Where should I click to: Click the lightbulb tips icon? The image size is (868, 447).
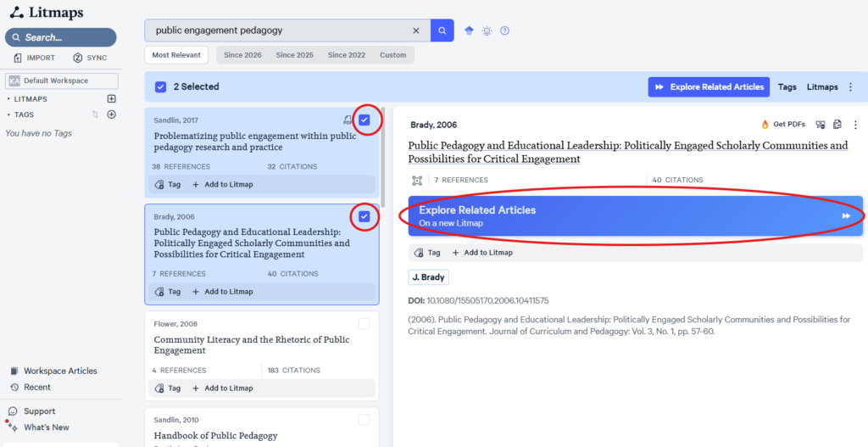pyautogui.click(x=487, y=31)
